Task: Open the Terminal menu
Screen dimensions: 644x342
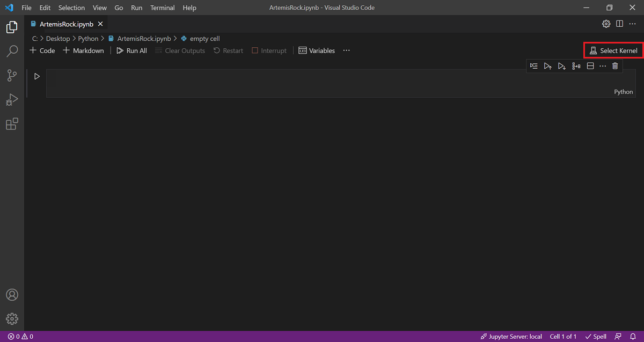Action: pyautogui.click(x=162, y=8)
